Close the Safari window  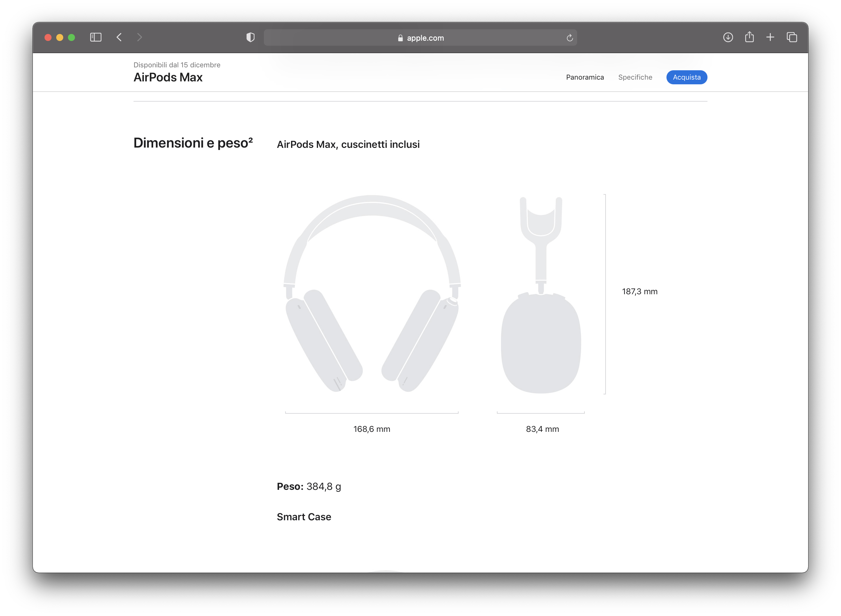(48, 37)
